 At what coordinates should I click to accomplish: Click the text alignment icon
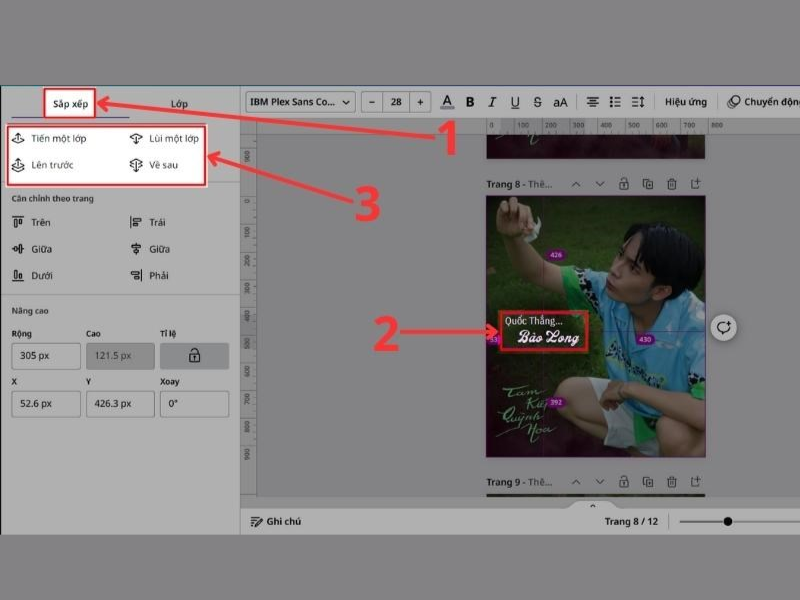point(592,102)
